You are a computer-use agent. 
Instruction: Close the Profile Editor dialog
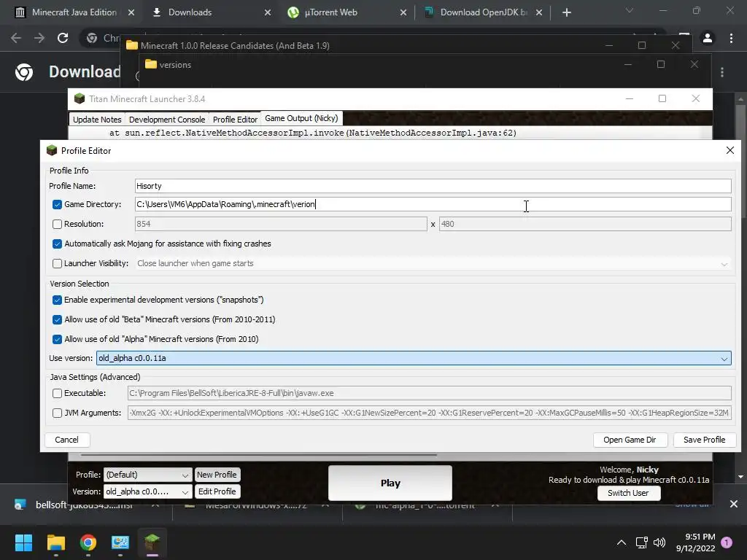[729, 150]
